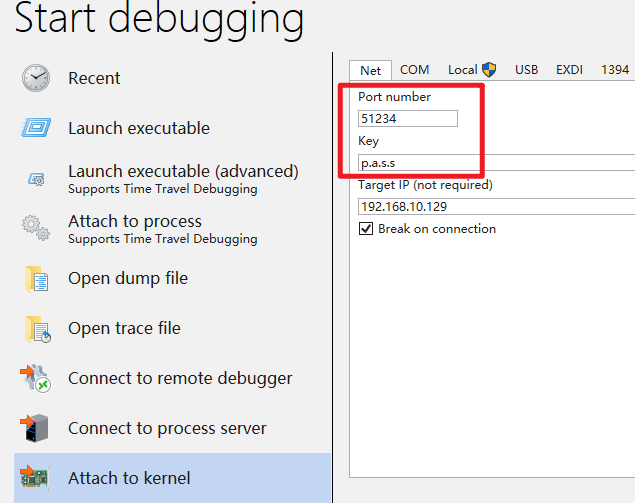Image resolution: width=635 pixels, height=503 pixels.
Task: Click the Attach to process gears icon
Action: pos(36,228)
